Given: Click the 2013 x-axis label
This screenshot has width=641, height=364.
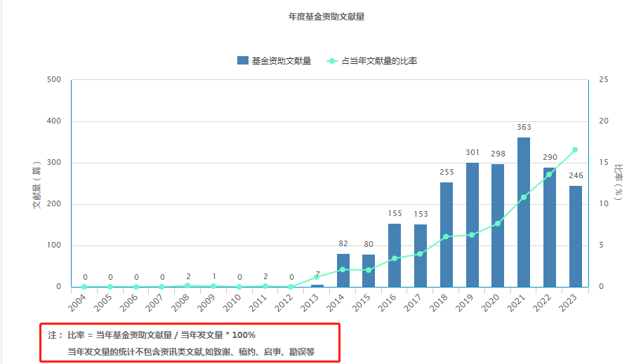Looking at the screenshot, I should click(x=310, y=303).
